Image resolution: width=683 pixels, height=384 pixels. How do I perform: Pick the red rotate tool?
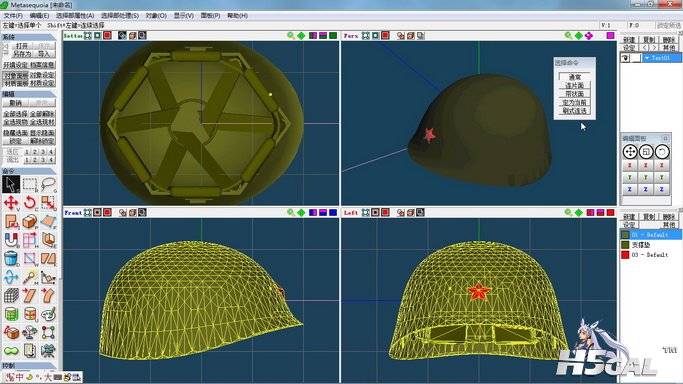click(x=30, y=202)
